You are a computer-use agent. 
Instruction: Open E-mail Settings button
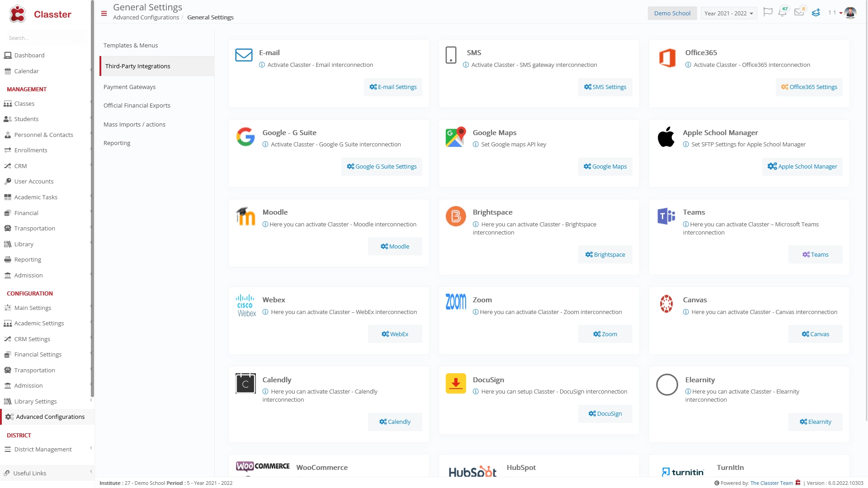coord(393,87)
